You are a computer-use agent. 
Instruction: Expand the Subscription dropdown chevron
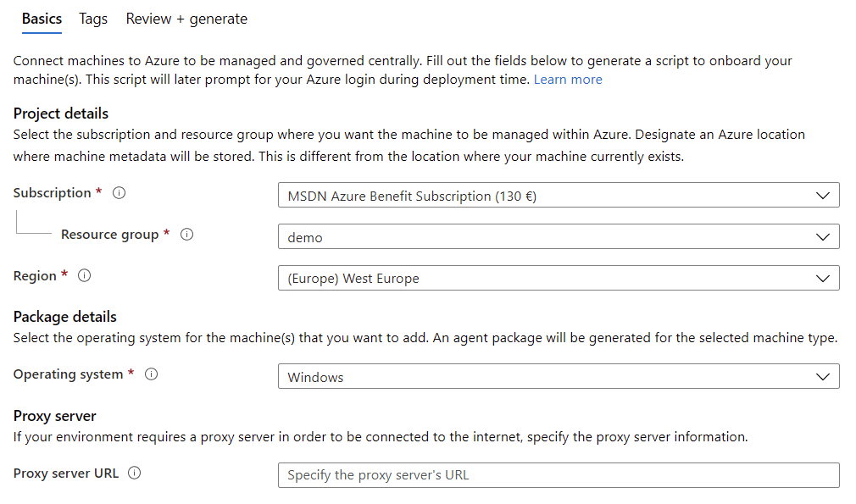pos(823,196)
